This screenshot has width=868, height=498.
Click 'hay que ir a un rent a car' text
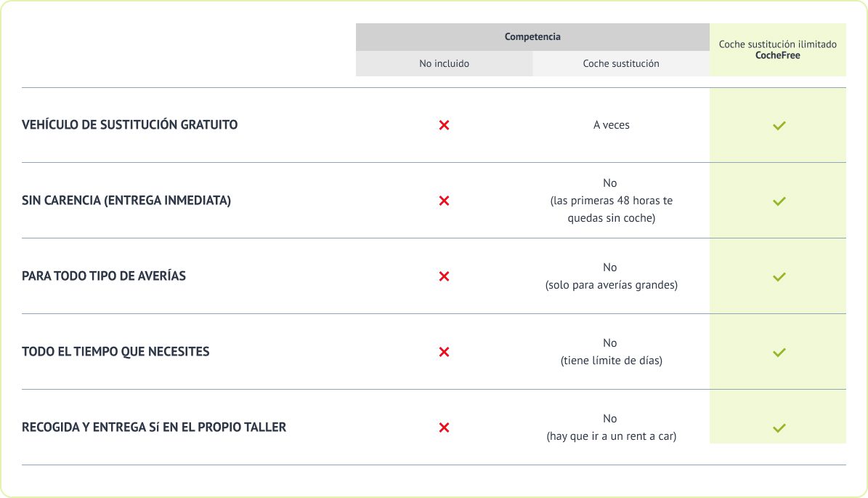pos(611,436)
